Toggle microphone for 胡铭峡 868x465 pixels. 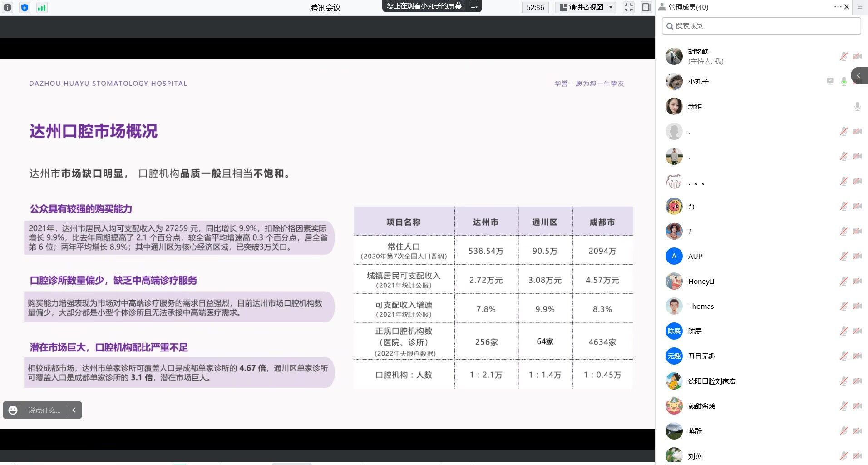pyautogui.click(x=843, y=56)
